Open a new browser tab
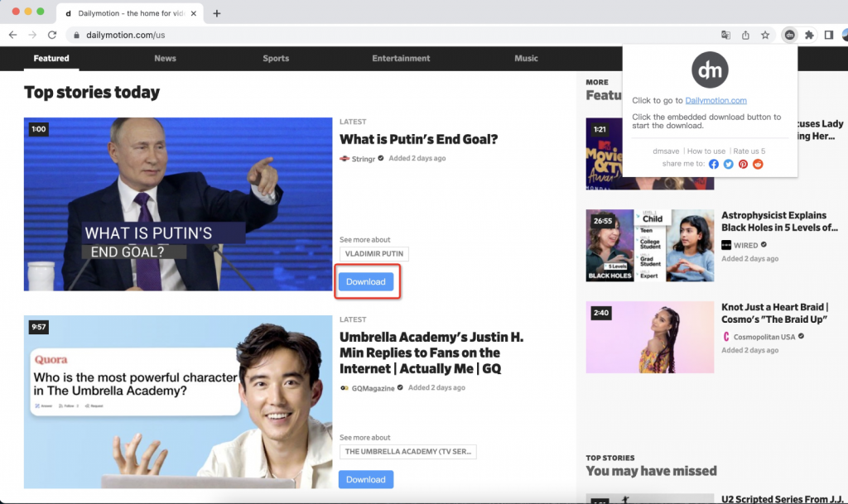Image resolution: width=848 pixels, height=504 pixels. tap(217, 13)
